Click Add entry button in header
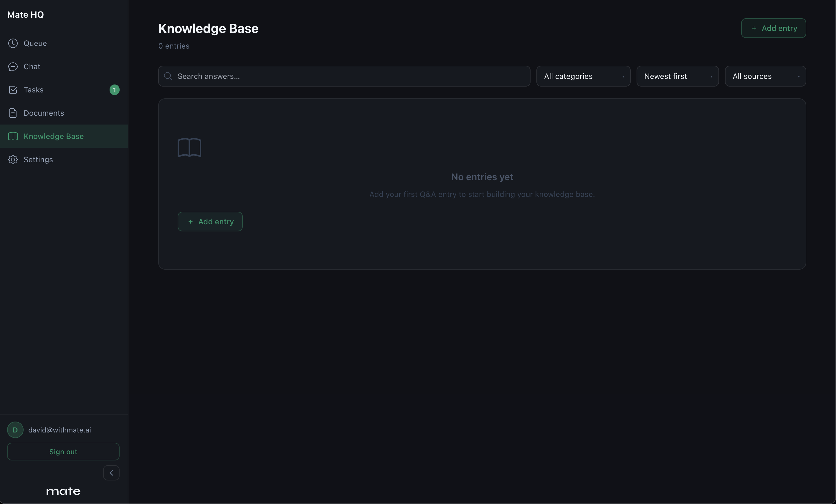Viewport: 836px width, 504px height. [x=773, y=28]
